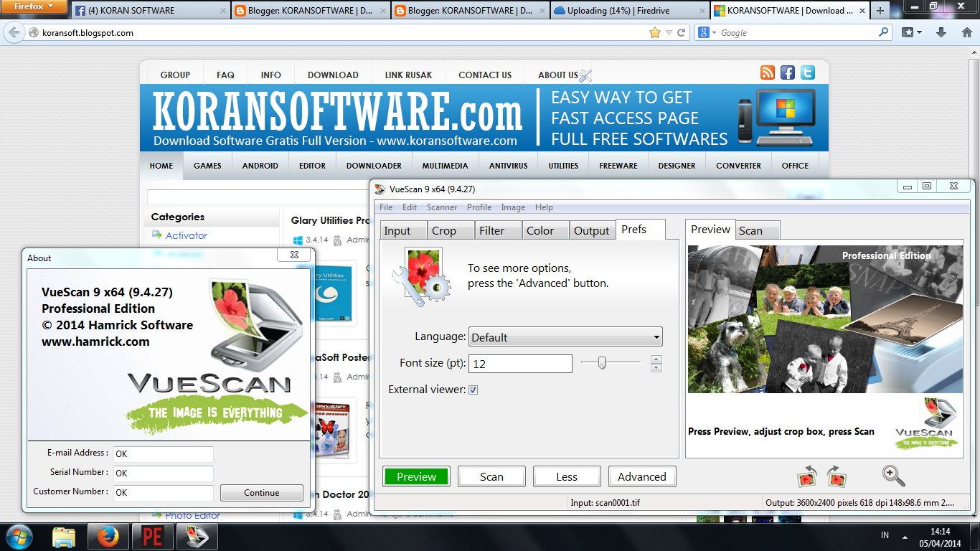Image resolution: width=980 pixels, height=551 pixels.
Task: Open the PE application in taskbar
Action: (x=152, y=537)
